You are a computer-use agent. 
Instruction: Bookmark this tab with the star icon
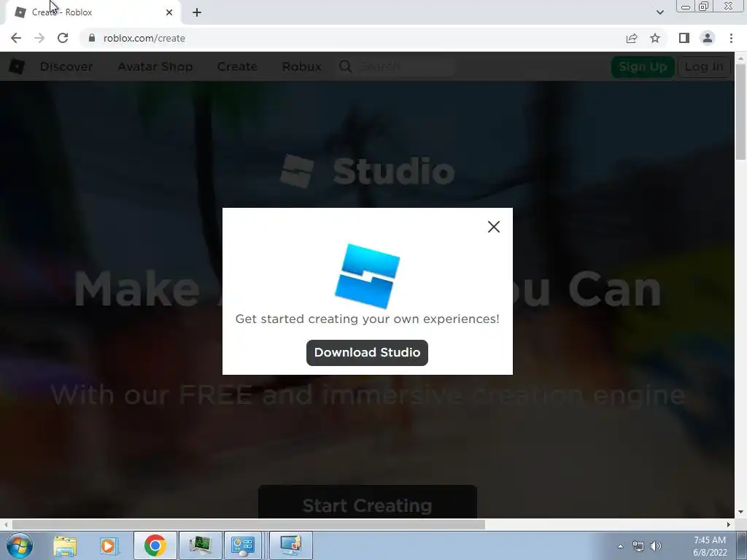coord(655,38)
